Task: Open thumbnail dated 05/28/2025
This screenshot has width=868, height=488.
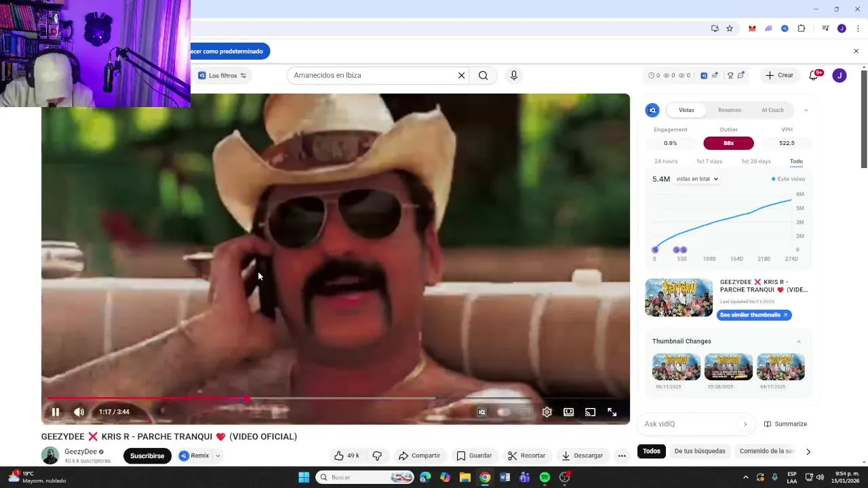Action: pyautogui.click(x=728, y=367)
